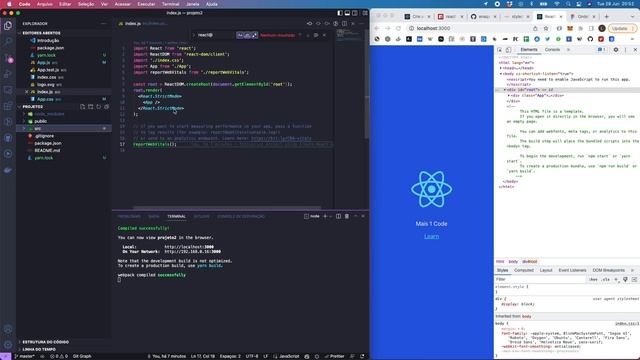Add a new terminal with plus icon
This screenshot has height=360, width=640.
pyautogui.click(x=325, y=216)
